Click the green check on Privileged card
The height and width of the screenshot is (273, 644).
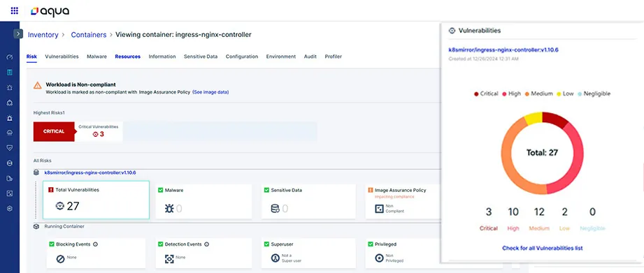371,244
